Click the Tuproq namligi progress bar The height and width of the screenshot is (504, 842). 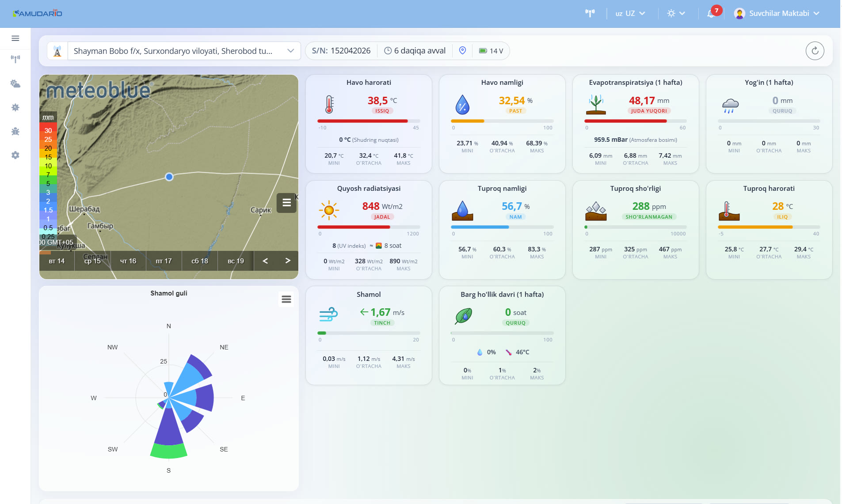click(x=502, y=227)
